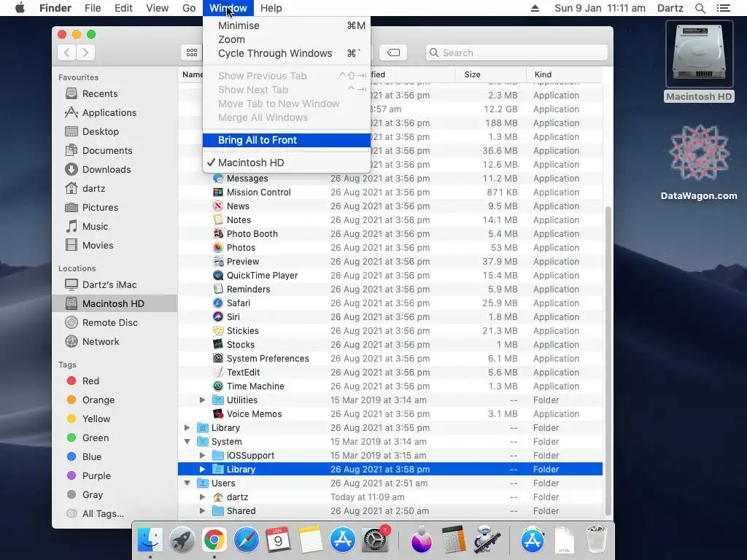Click Spotlight search magnifier in menu bar
The image size is (747, 560).
click(x=700, y=8)
